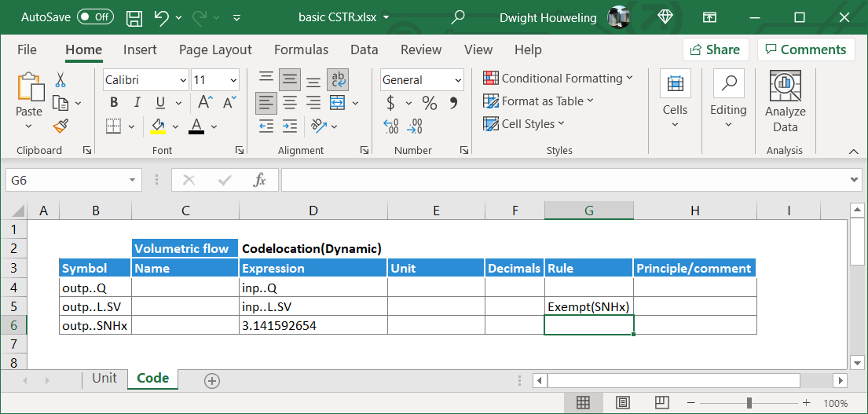Add a new sheet with plus icon
The image size is (868, 414).
point(211,380)
